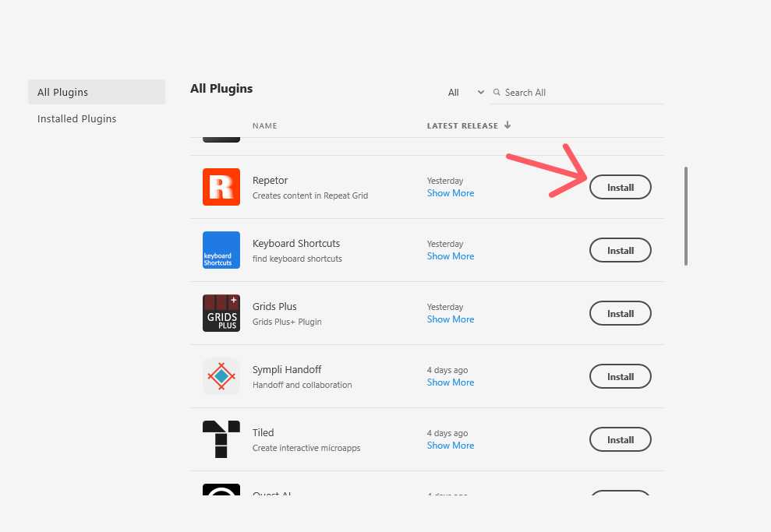Install the Grids Plus plugin

point(621,313)
